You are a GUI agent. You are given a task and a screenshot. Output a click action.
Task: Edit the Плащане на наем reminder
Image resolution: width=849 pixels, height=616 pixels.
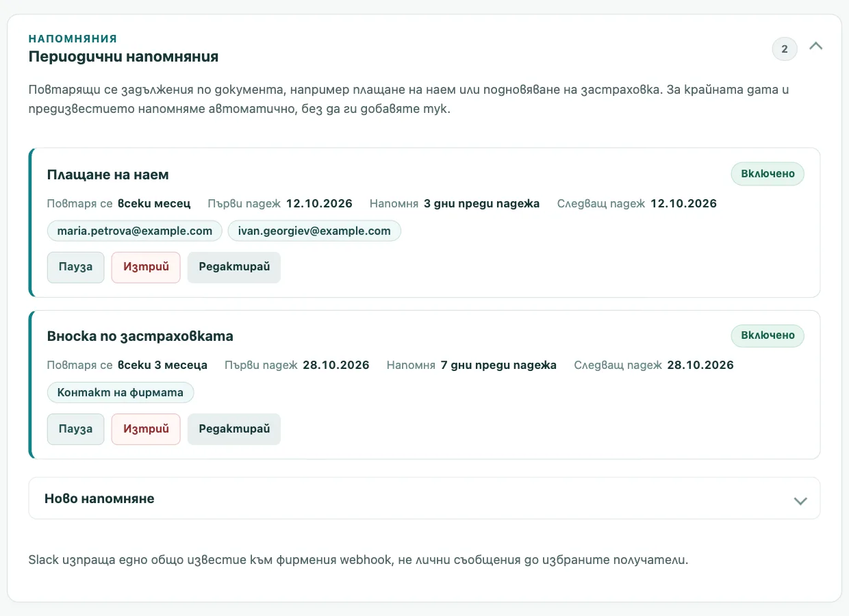[234, 267]
